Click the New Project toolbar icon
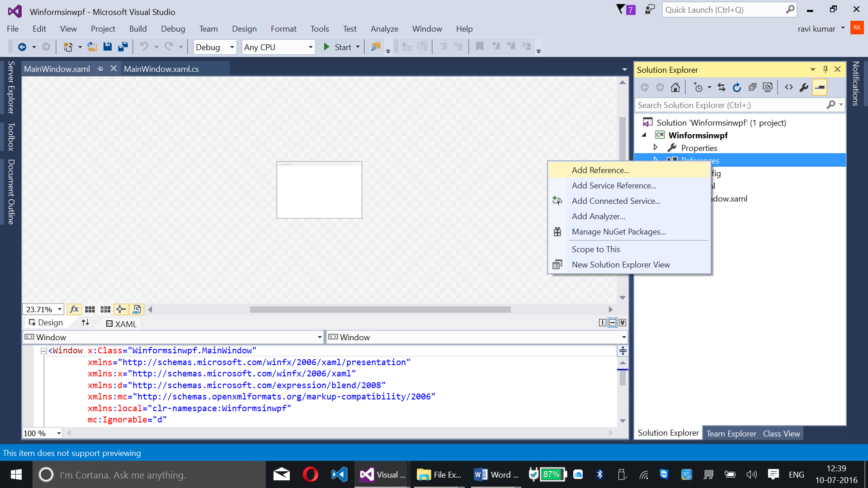This screenshot has height=488, width=868. click(68, 47)
